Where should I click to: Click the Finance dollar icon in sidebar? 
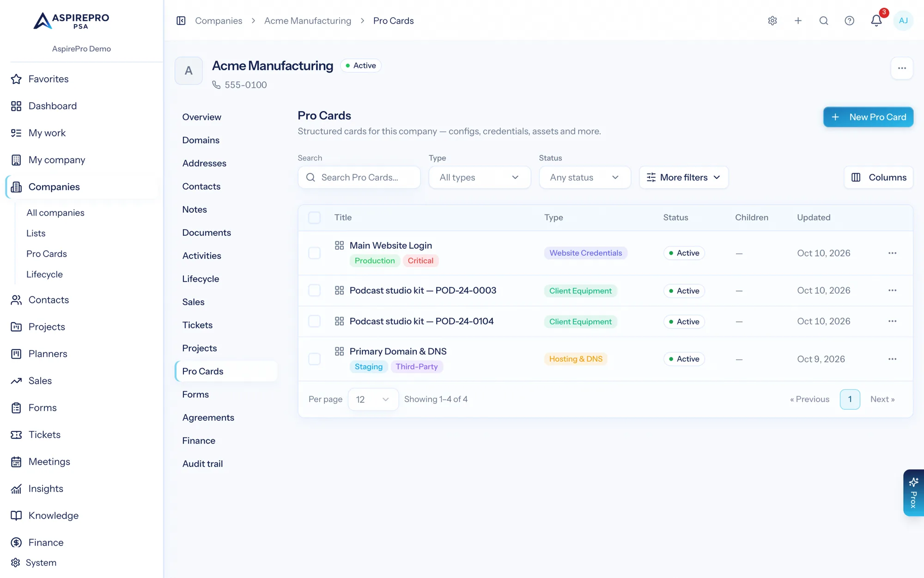(16, 542)
